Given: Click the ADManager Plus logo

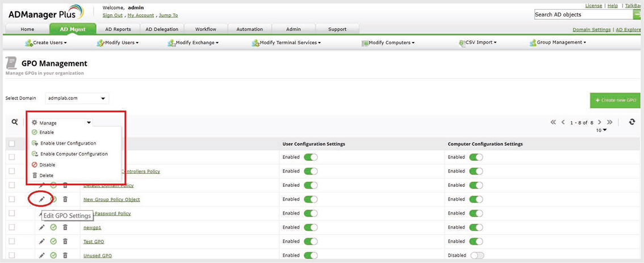Looking at the screenshot, I should [46, 12].
